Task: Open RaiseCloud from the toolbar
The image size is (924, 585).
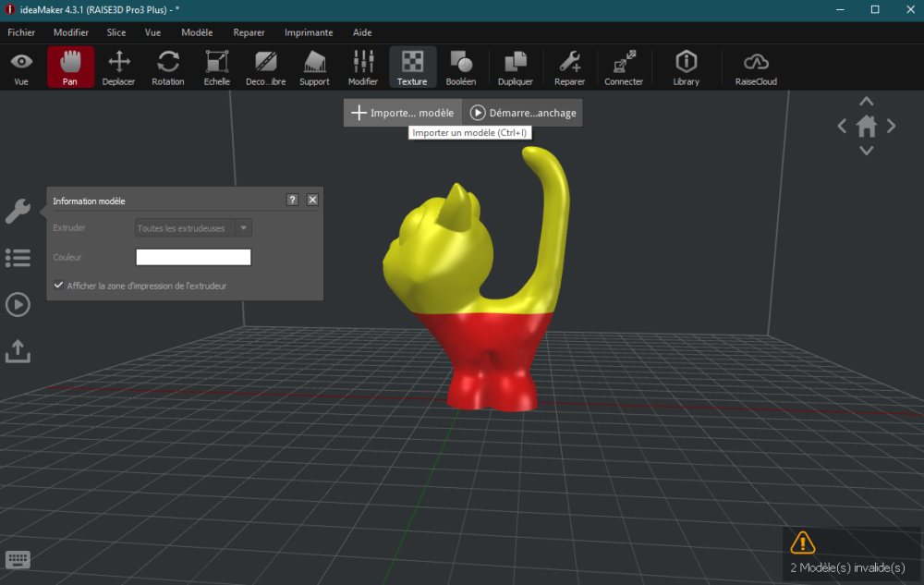Action: (756, 67)
